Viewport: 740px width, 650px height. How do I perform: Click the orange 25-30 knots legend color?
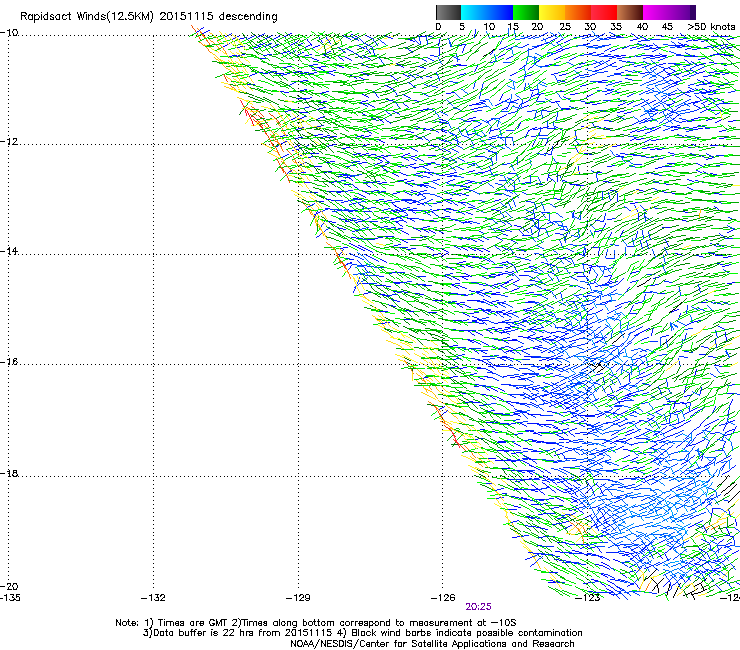pos(578,12)
